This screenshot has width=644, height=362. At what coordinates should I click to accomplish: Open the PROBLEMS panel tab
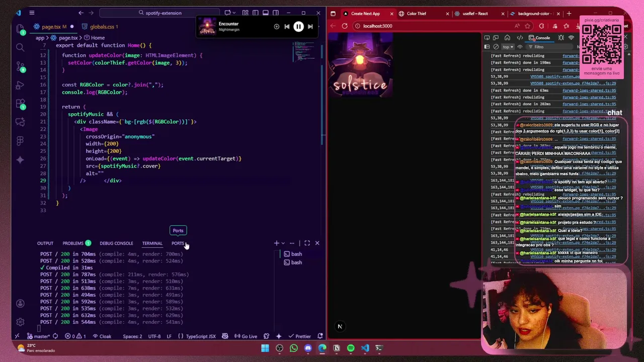[x=76, y=243]
